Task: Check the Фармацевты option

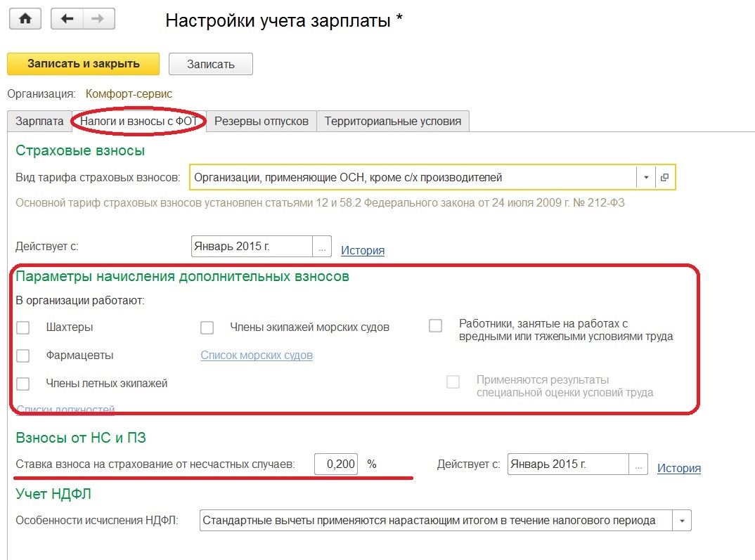Action: click(22, 355)
